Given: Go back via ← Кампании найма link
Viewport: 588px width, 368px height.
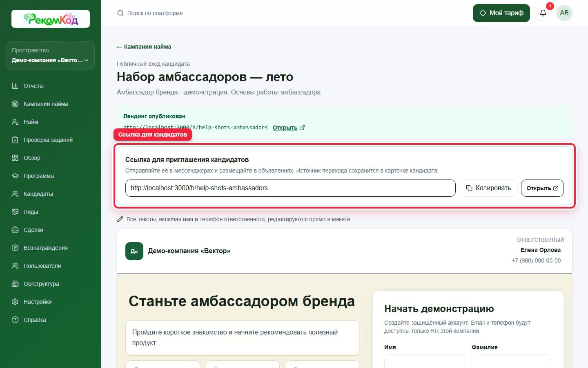Looking at the screenshot, I should [x=144, y=47].
